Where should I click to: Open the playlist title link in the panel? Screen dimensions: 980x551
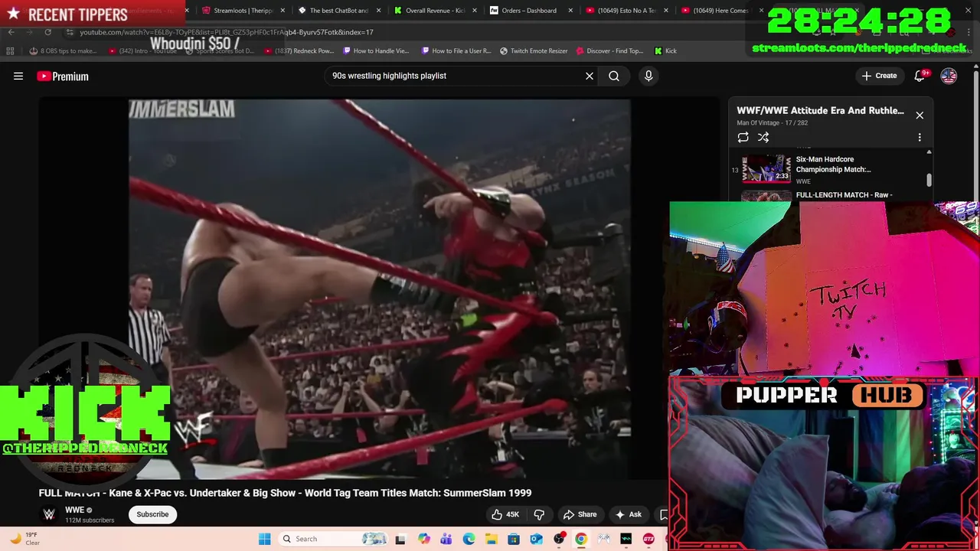point(820,110)
